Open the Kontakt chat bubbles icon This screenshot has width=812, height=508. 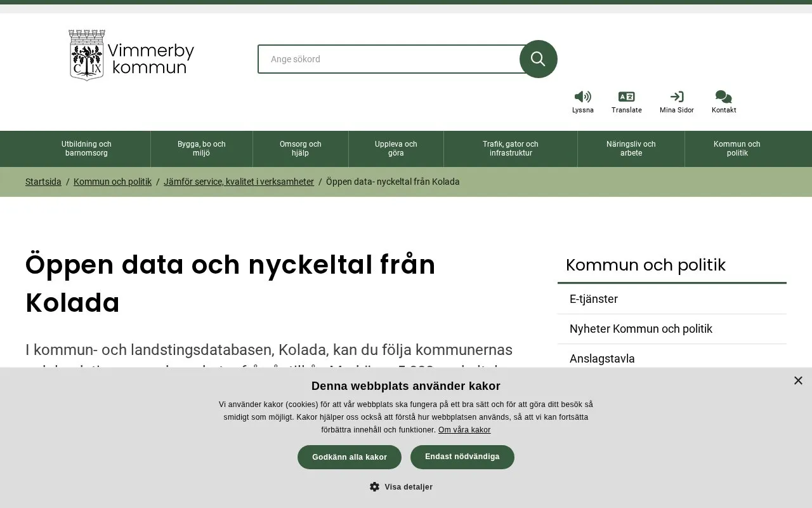pyautogui.click(x=724, y=97)
